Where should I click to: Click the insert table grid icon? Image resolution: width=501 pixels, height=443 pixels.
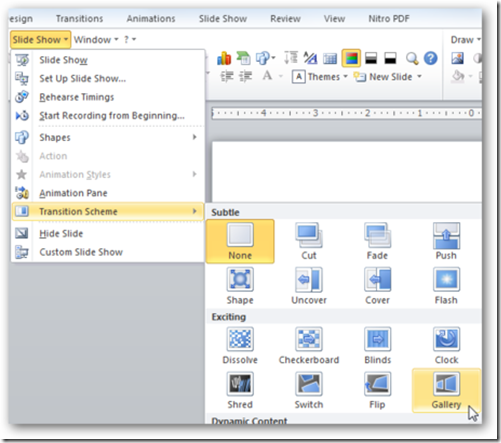[330, 59]
